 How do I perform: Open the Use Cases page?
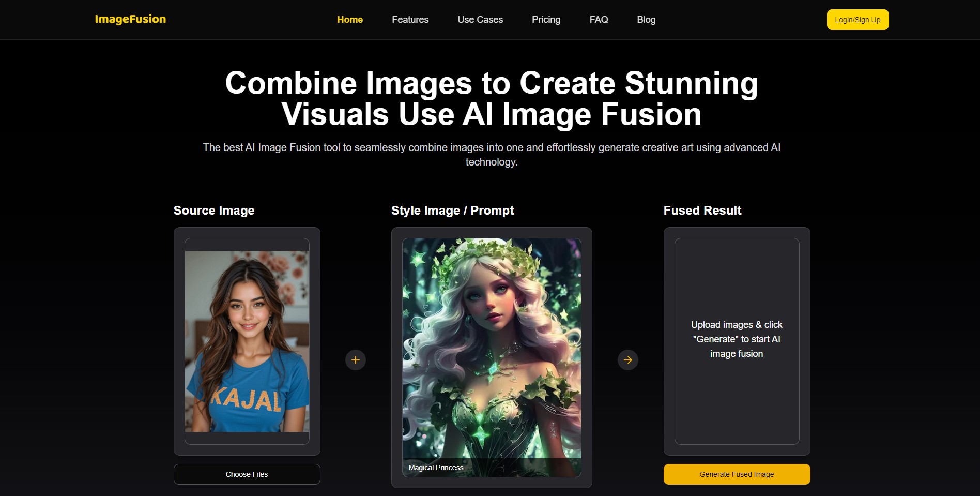point(480,20)
